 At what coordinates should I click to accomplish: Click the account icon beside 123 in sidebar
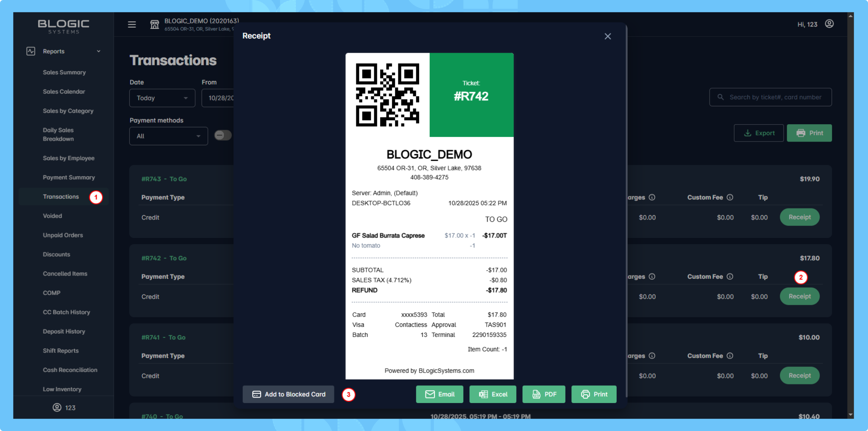(57, 407)
